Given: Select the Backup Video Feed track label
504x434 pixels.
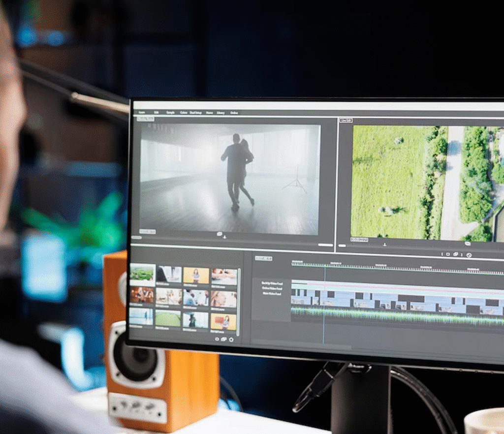Looking at the screenshot, I should (x=272, y=283).
